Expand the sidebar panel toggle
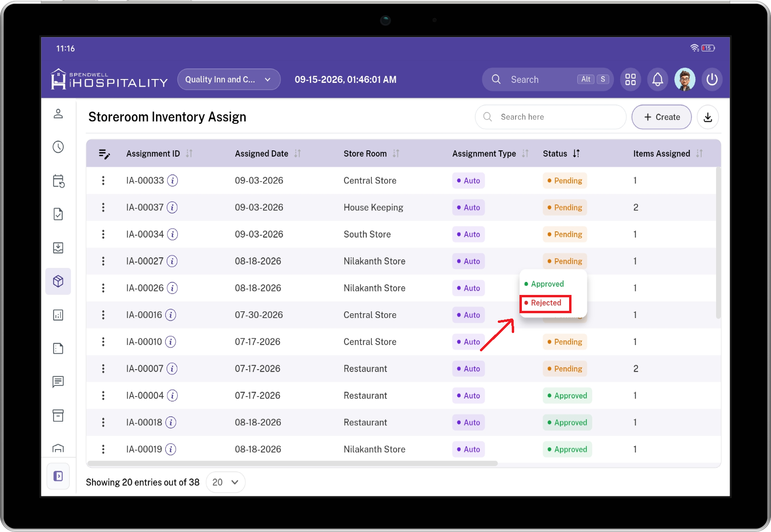 tap(58, 476)
